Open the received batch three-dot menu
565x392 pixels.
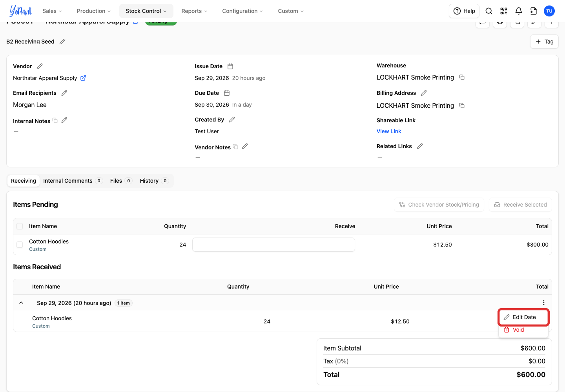coord(544,303)
